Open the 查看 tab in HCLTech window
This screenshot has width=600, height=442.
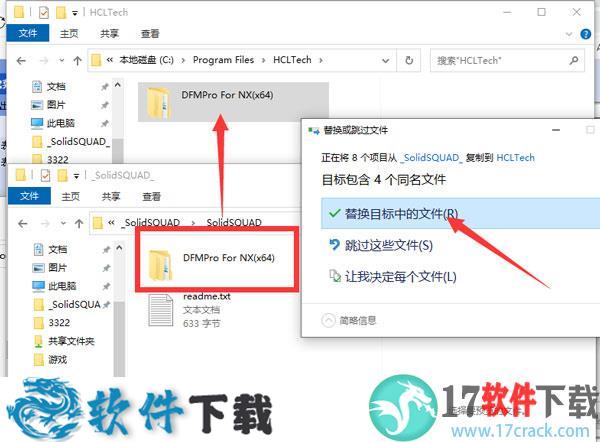150,34
